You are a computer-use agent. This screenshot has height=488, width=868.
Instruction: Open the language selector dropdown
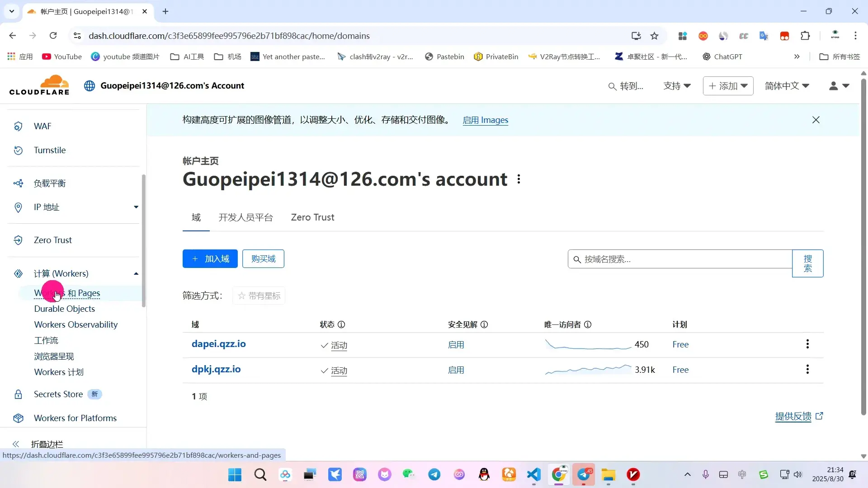(x=787, y=86)
